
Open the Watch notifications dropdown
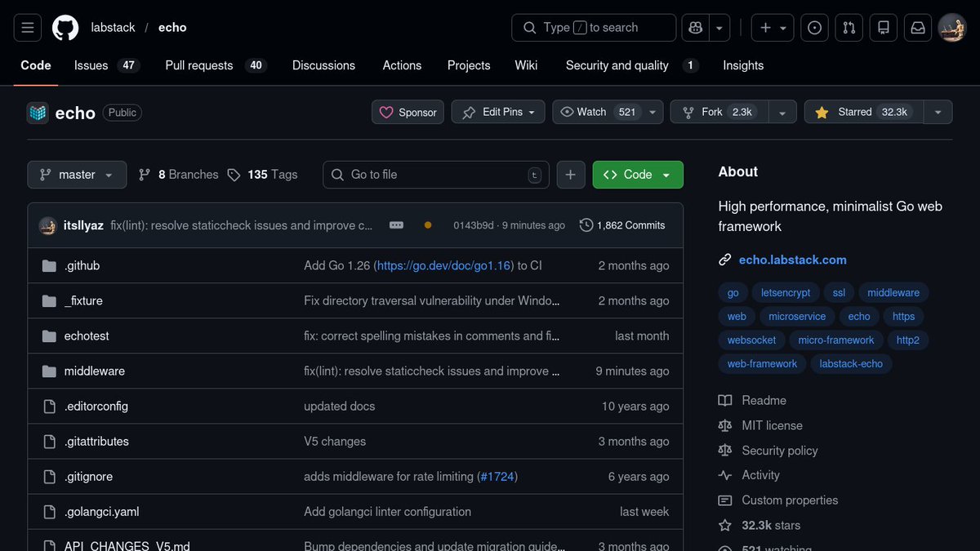(x=608, y=112)
